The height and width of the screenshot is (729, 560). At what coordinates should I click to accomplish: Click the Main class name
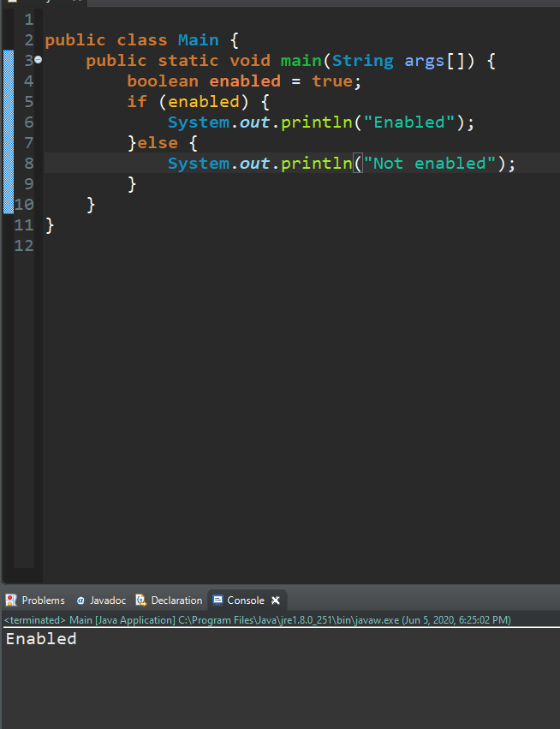pos(198,40)
